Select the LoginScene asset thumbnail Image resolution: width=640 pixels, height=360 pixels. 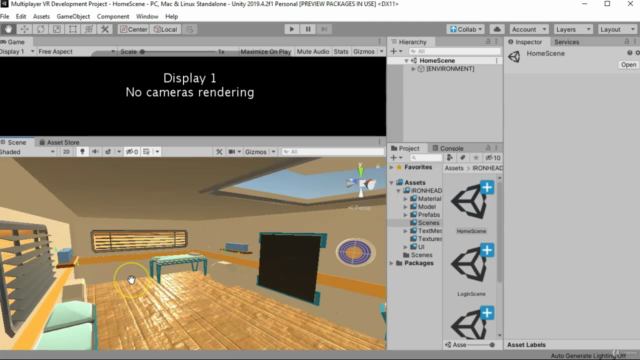click(x=471, y=265)
